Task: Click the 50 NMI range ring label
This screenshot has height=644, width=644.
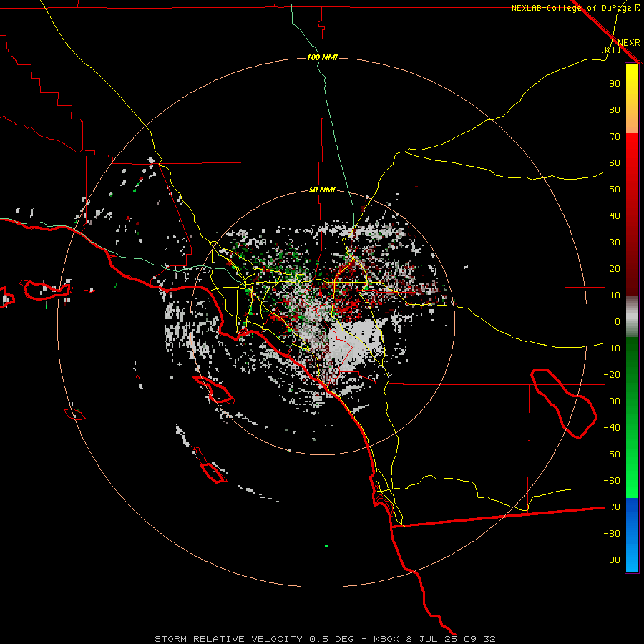Action: (x=322, y=190)
